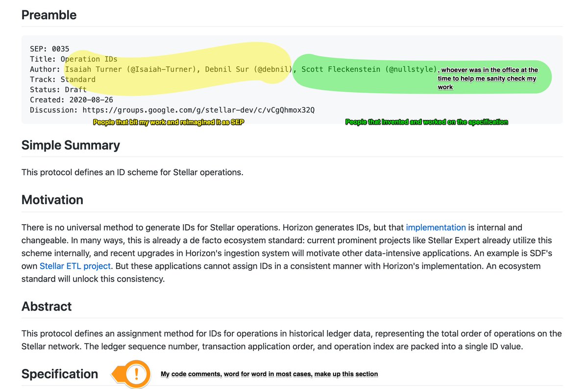
Task: Click the Simple Summary heading
Action: 71,145
